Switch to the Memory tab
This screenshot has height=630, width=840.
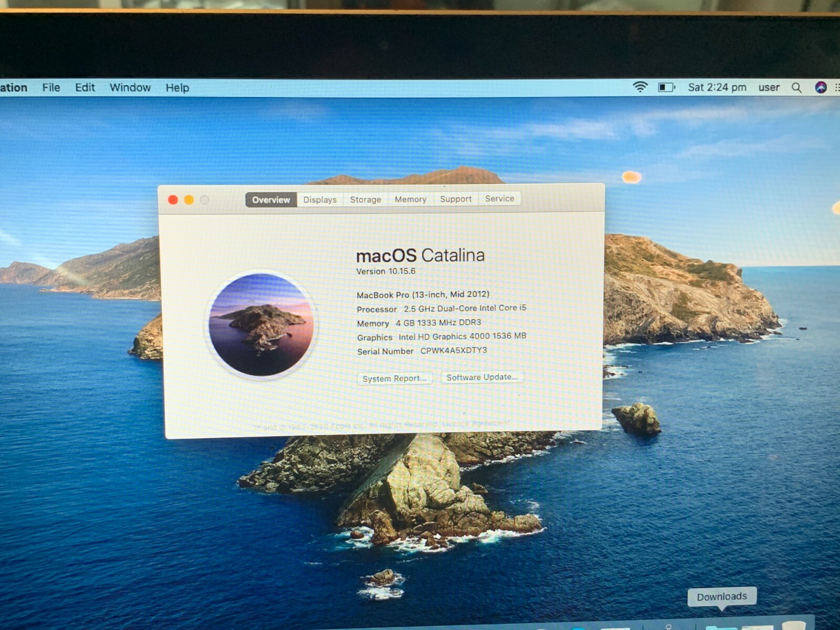(411, 199)
